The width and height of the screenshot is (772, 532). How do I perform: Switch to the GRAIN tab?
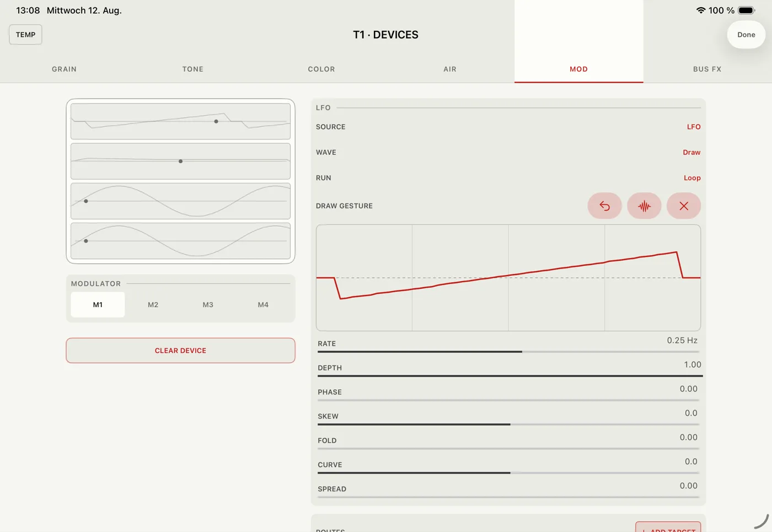(x=65, y=69)
